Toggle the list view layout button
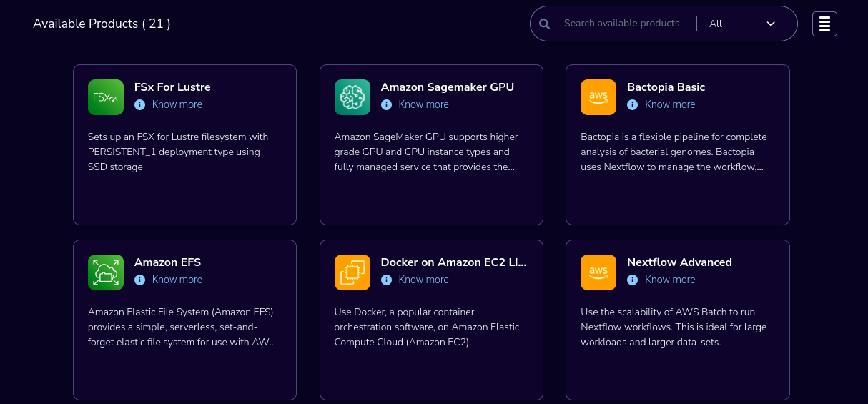This screenshot has width=868, height=404. pyautogui.click(x=824, y=24)
